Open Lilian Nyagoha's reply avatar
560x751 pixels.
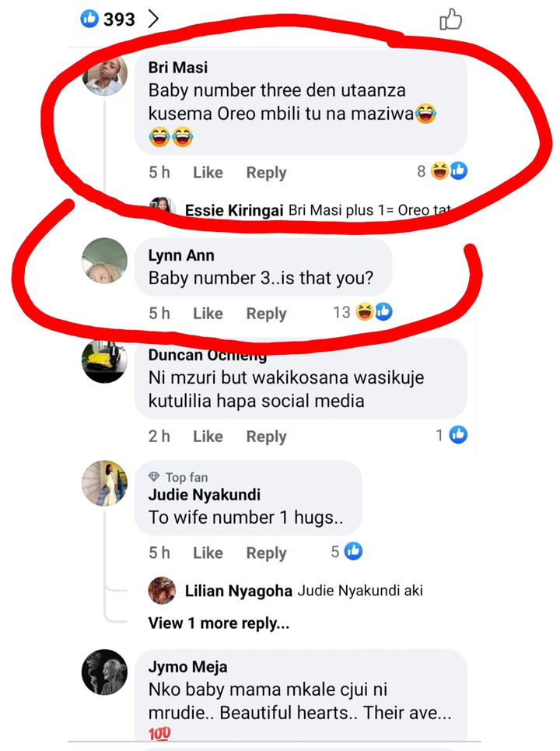(x=162, y=591)
